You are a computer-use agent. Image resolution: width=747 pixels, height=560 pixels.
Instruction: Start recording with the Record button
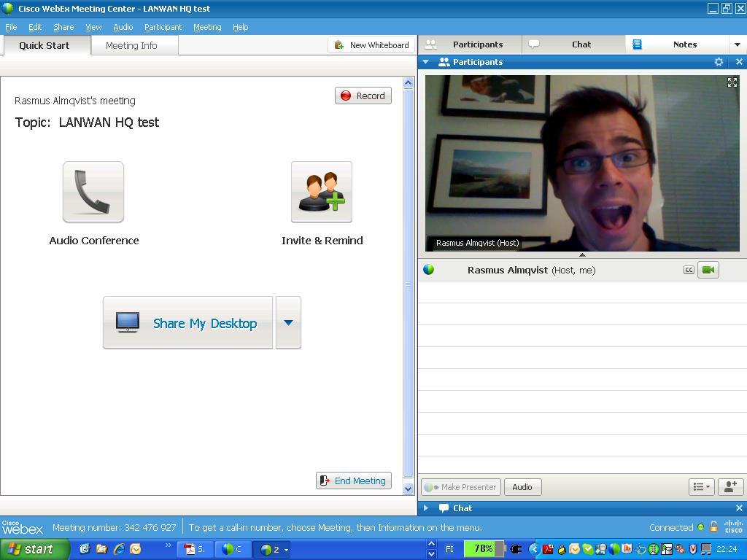363,96
